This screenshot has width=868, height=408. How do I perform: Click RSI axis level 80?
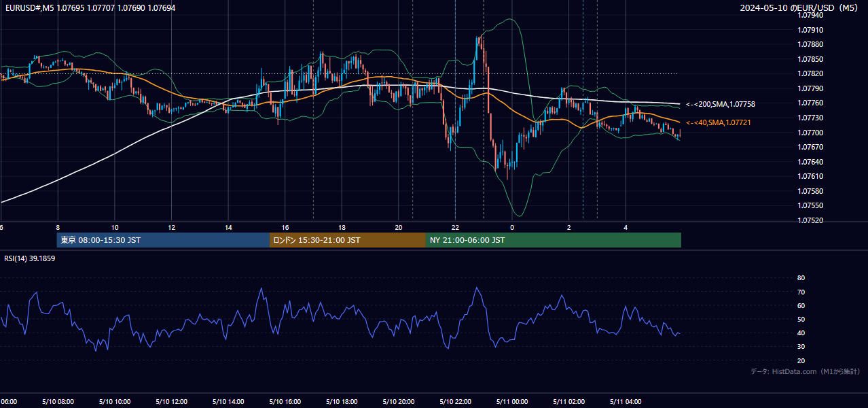tap(801, 278)
